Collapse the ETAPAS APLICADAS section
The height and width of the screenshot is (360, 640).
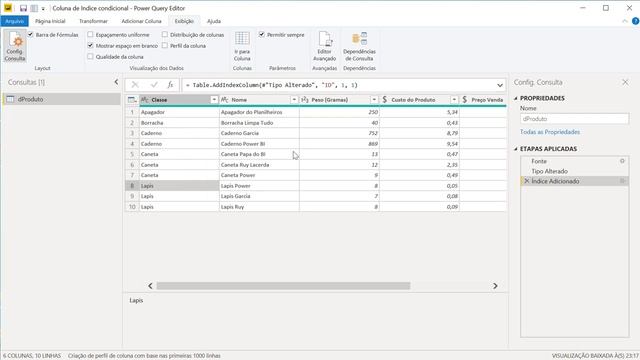pos(516,149)
